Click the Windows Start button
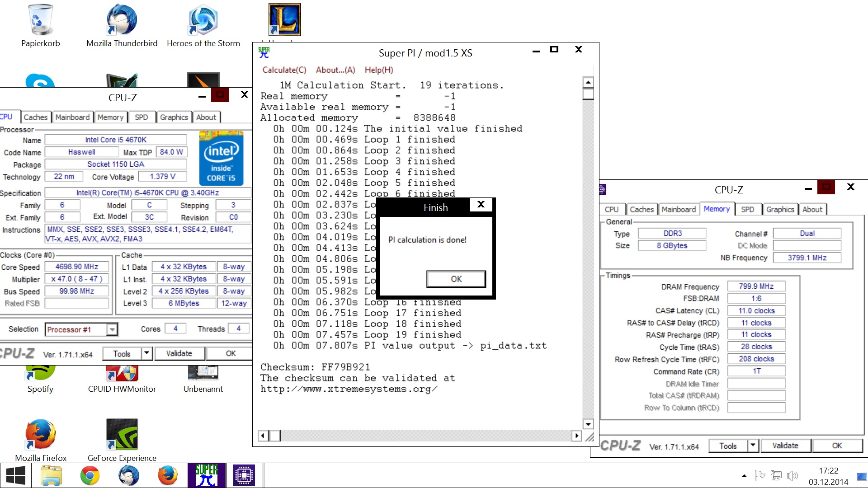Viewport: 868px width, 488px height. pos(16,475)
